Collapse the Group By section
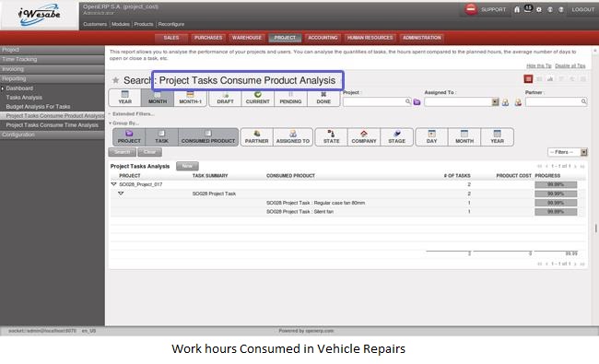The width and height of the screenshot is (599, 364). pyautogui.click(x=123, y=123)
